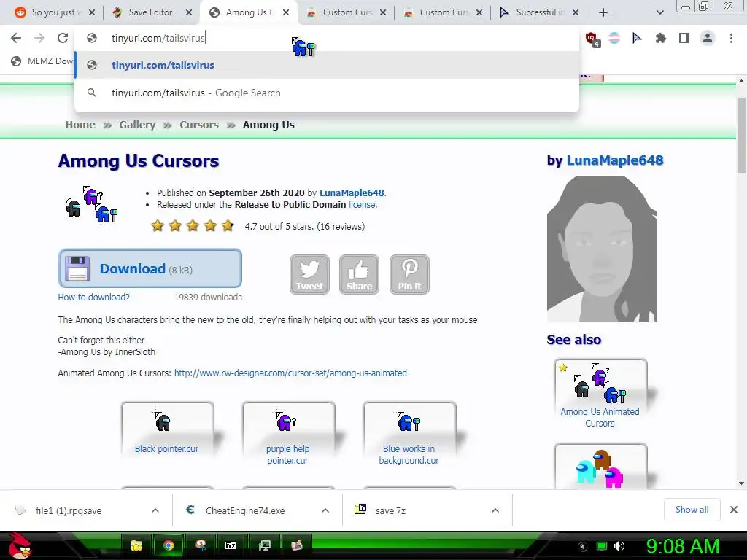The image size is (747, 560).
Task: Open the colorful crewmates See also card
Action: [x=600, y=467]
